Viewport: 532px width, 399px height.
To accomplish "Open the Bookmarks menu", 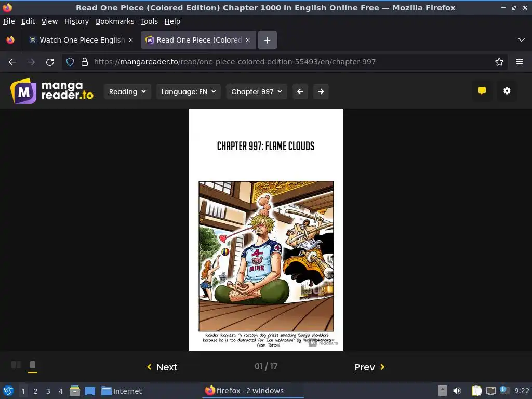I will tap(115, 21).
